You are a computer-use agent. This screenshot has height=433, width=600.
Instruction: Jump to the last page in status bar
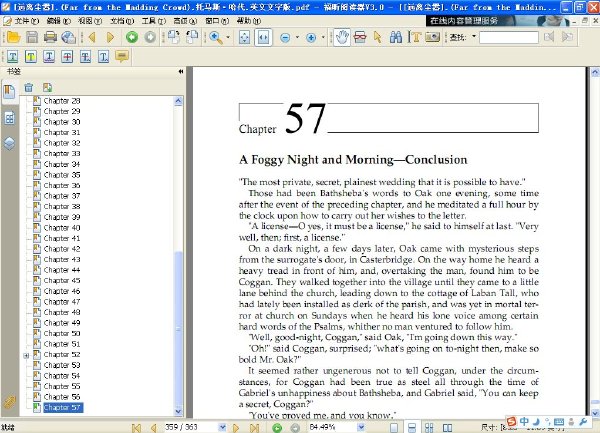[254, 428]
